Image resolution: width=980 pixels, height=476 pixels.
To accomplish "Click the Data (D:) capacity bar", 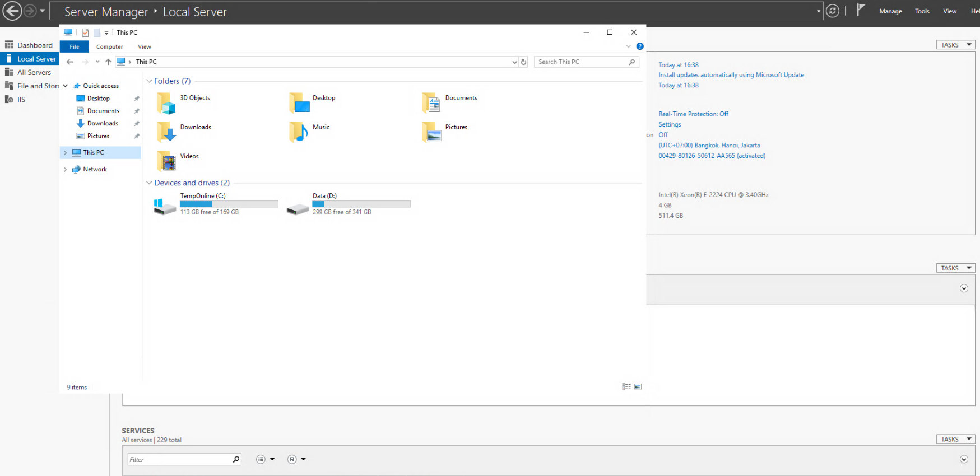I will coord(361,204).
